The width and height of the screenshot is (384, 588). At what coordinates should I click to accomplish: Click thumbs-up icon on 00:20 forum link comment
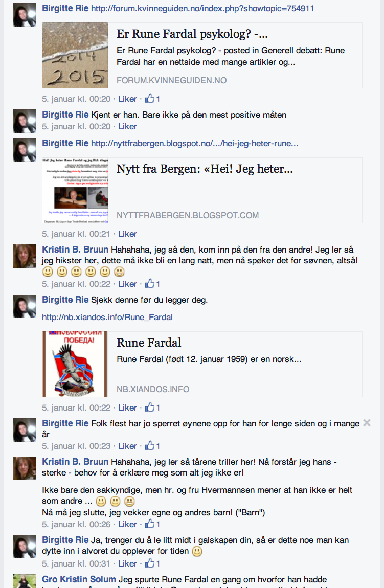tap(150, 99)
